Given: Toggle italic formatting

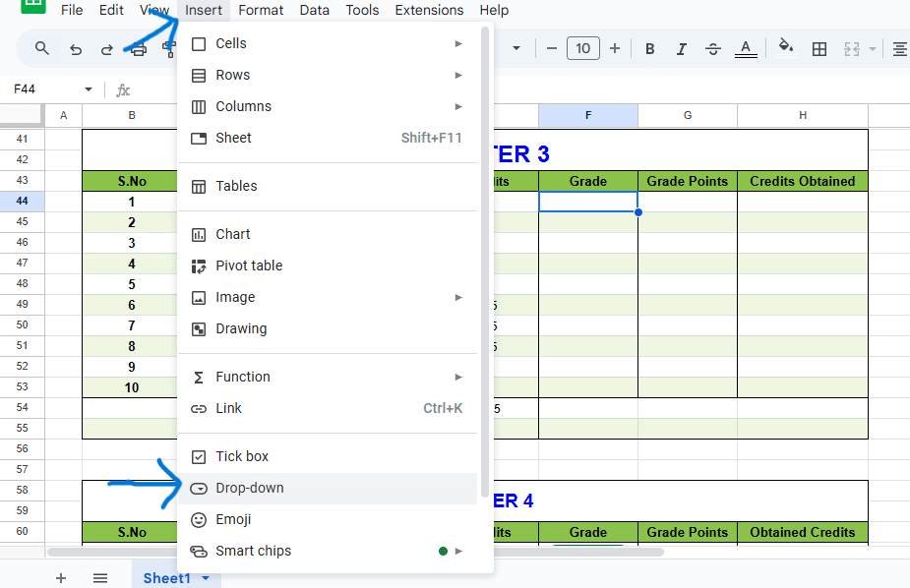Looking at the screenshot, I should click(x=681, y=47).
